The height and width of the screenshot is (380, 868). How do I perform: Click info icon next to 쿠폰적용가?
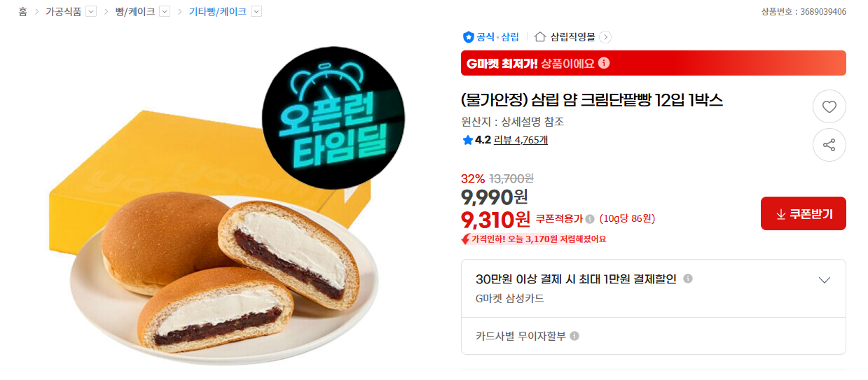coord(590,218)
